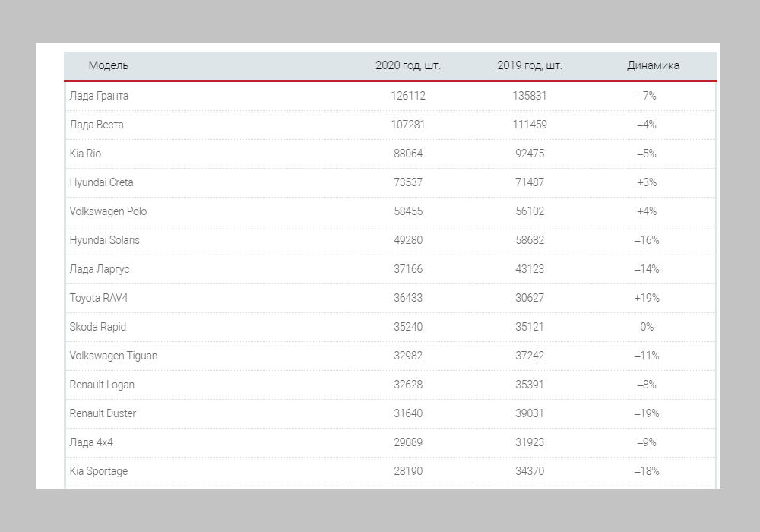Click the 71487 value for 2019
The height and width of the screenshot is (532, 760).
point(530,182)
